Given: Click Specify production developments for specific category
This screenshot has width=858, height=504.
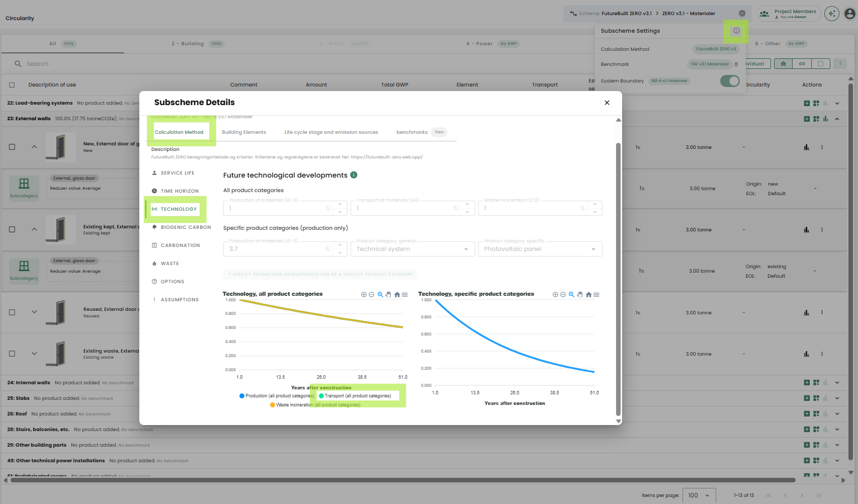Looking at the screenshot, I should coord(320,275).
